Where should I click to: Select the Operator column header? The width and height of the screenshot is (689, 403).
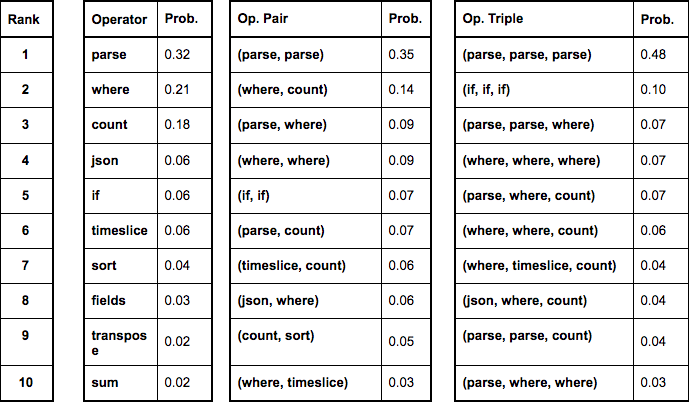point(121,19)
